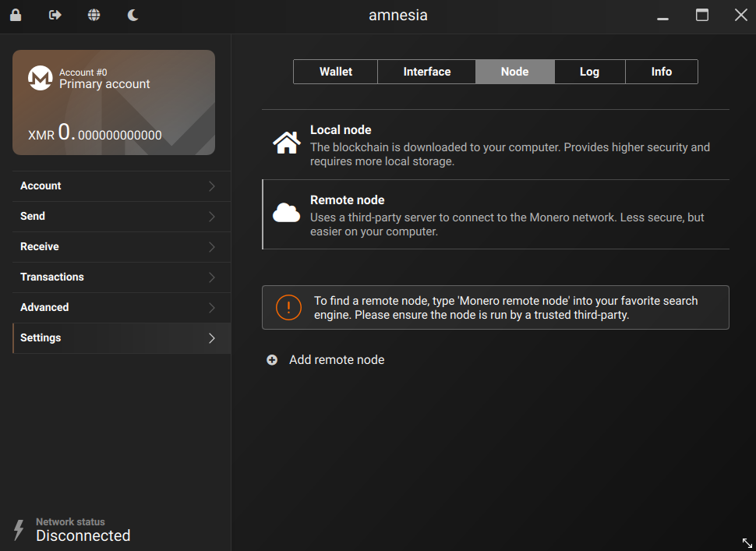
Task: Lock the wallet with the padlock icon
Action: [16, 15]
